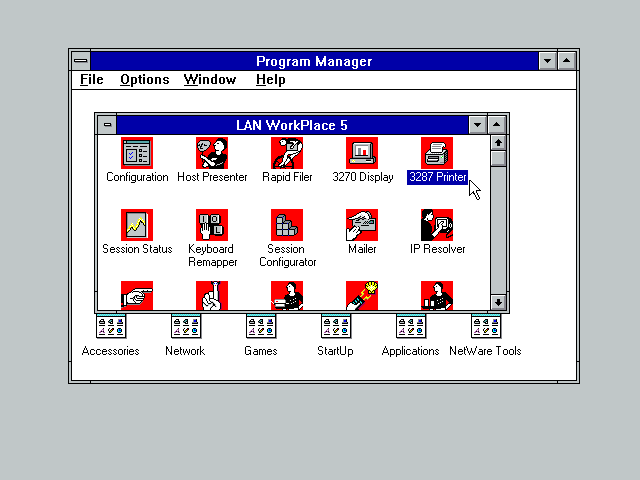Click the LAN WorkPlace 5 title bar
Viewport: 640px width, 480px height.
[292, 125]
